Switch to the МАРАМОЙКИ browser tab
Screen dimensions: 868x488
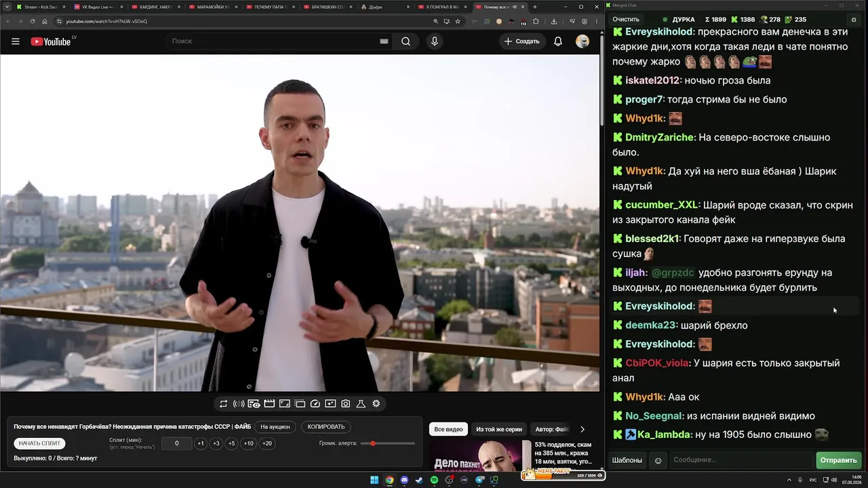214,7
